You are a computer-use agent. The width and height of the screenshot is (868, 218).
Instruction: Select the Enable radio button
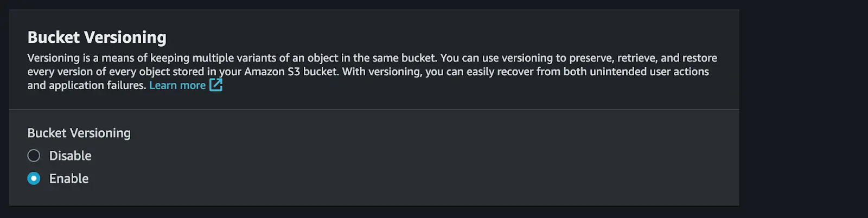click(x=34, y=178)
